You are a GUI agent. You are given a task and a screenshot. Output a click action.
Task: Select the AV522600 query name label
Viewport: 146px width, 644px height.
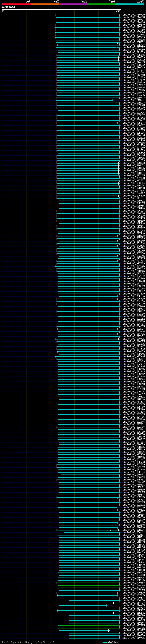pos(8,8)
